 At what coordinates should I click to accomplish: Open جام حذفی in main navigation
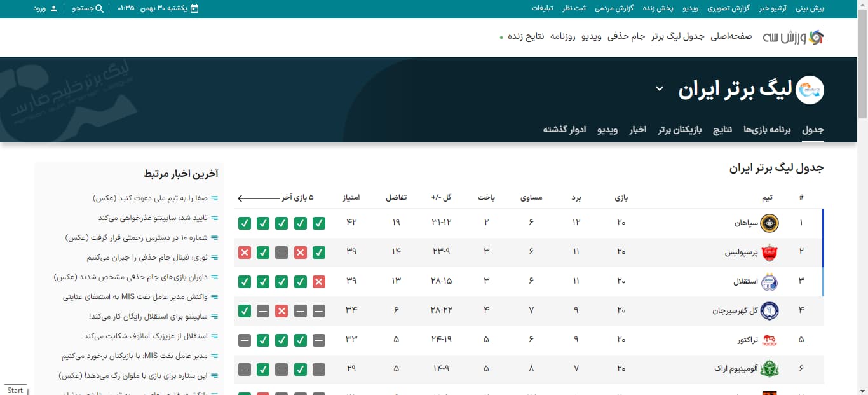(x=626, y=36)
